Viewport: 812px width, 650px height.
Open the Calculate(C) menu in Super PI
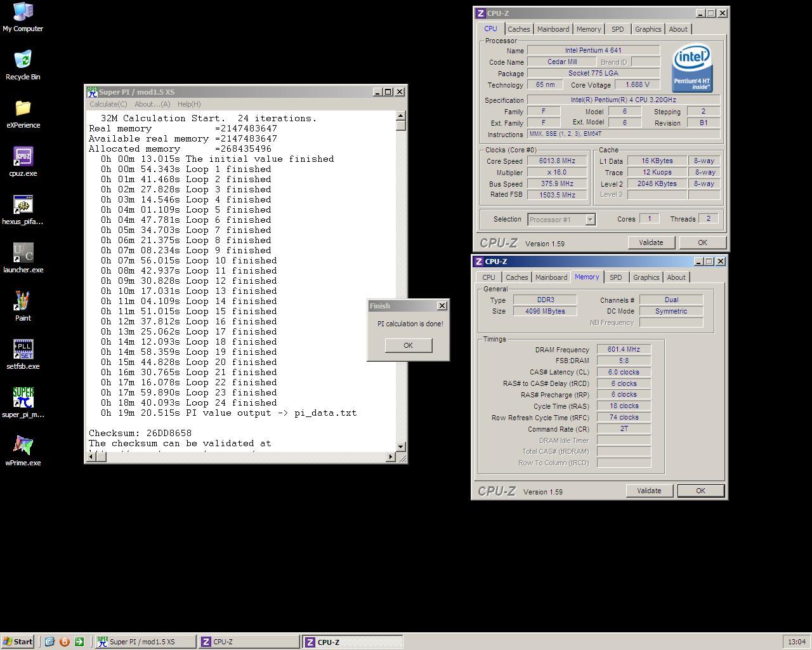(108, 104)
